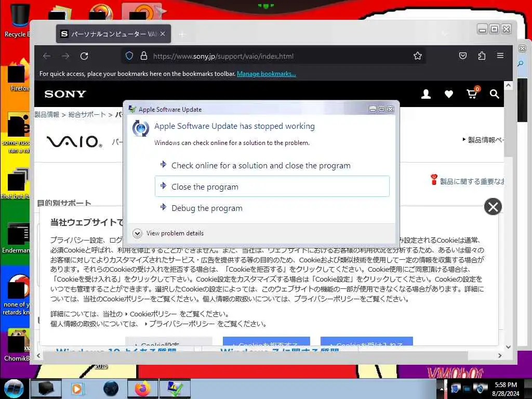Open a new Firefox tab
Viewport: 532px width, 399px height.
point(182,34)
